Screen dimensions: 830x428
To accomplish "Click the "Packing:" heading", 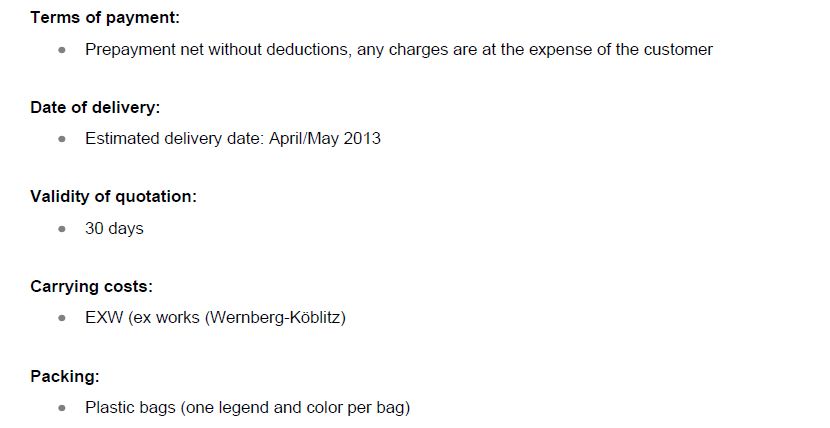I will (x=65, y=377).
